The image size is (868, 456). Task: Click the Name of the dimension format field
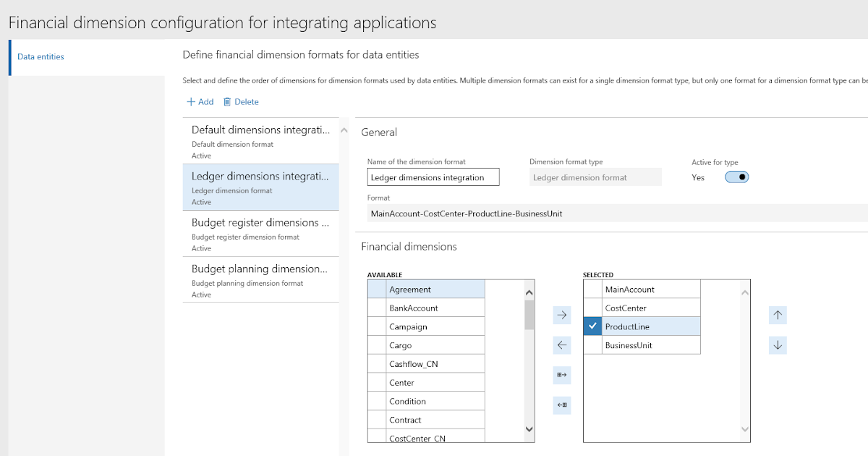[433, 177]
